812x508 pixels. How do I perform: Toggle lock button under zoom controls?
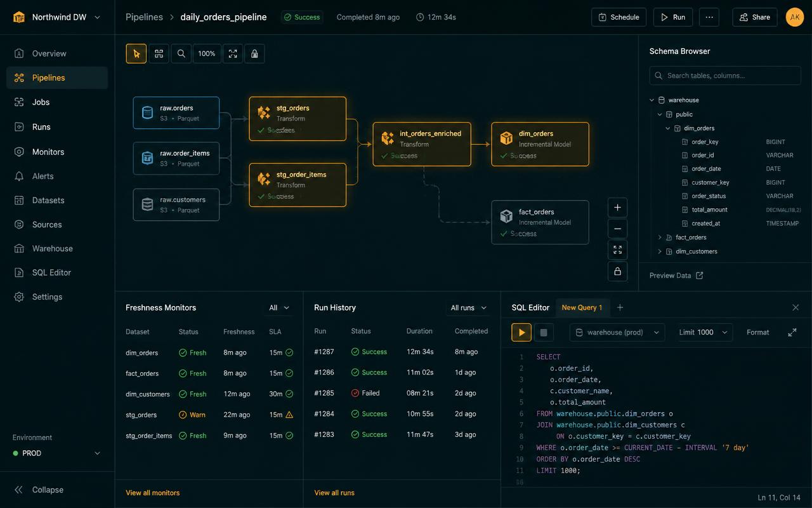618,272
